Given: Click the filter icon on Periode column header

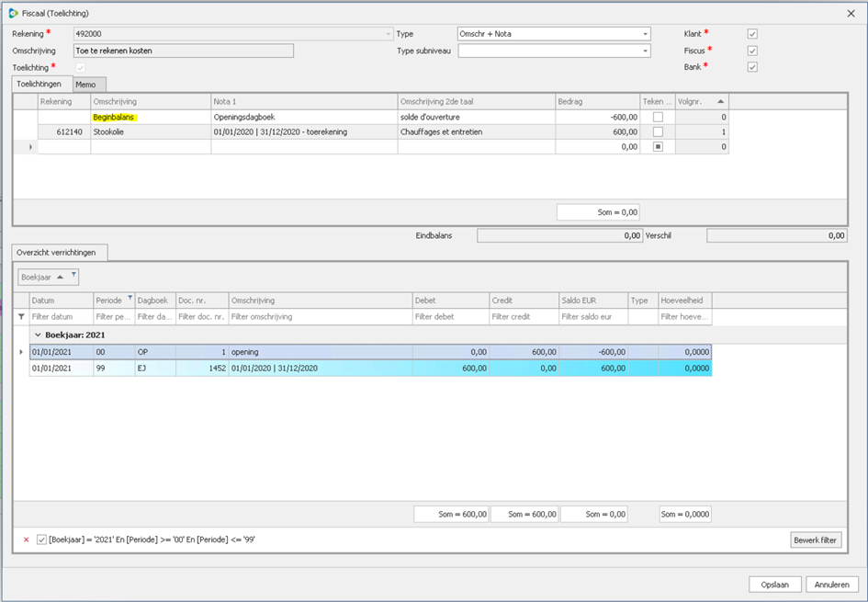Looking at the screenshot, I should (x=130, y=299).
